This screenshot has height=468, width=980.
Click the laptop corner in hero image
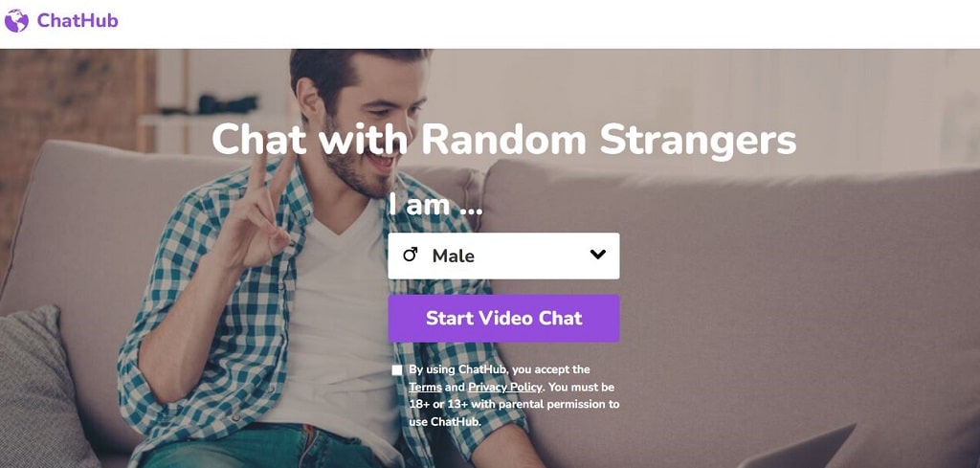(x=806, y=449)
